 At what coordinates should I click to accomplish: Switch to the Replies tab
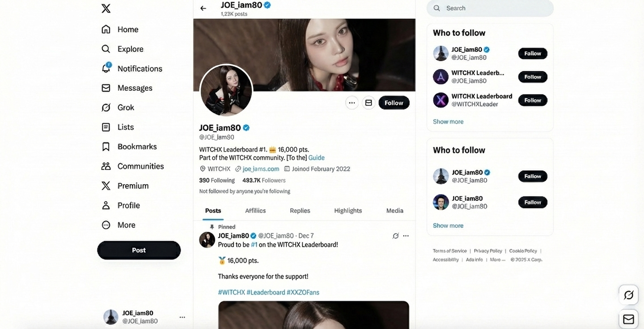click(300, 211)
